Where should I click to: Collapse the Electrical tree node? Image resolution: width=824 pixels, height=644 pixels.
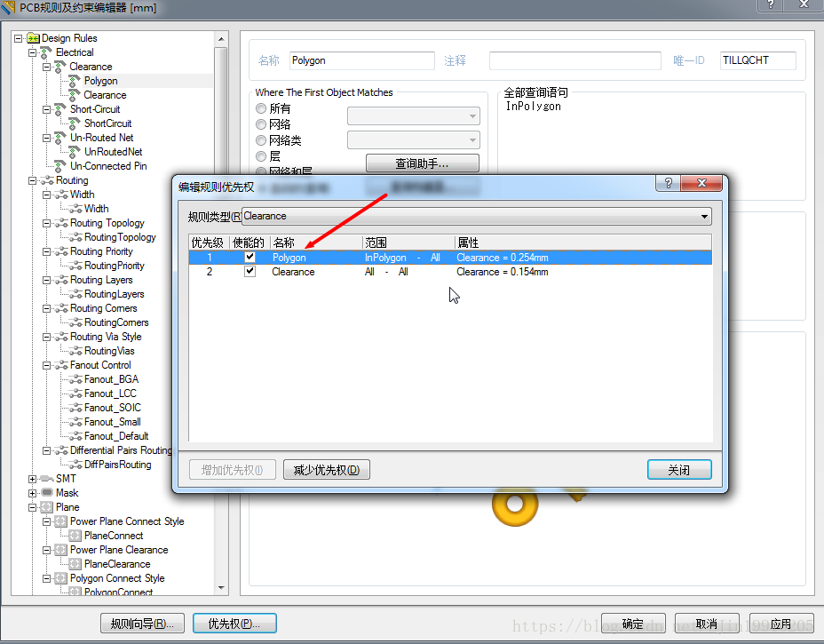pyautogui.click(x=33, y=52)
